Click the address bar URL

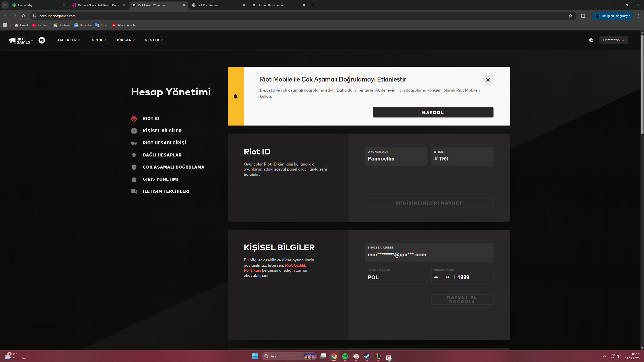click(57, 16)
